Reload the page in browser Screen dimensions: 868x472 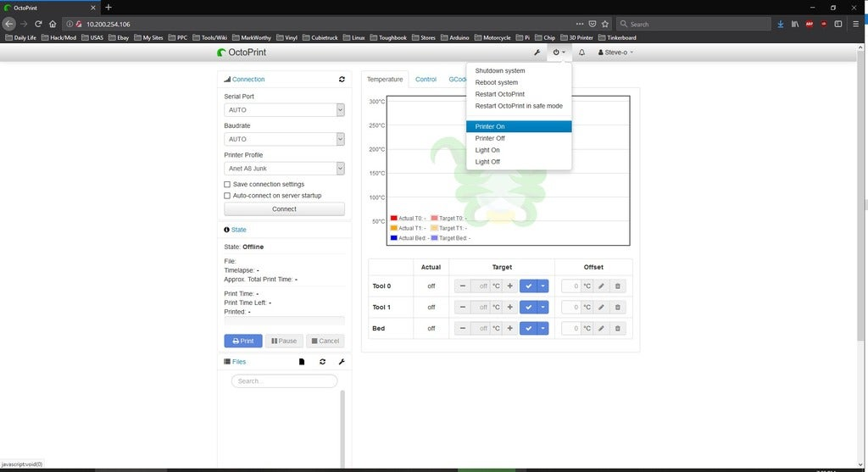pyautogui.click(x=38, y=24)
